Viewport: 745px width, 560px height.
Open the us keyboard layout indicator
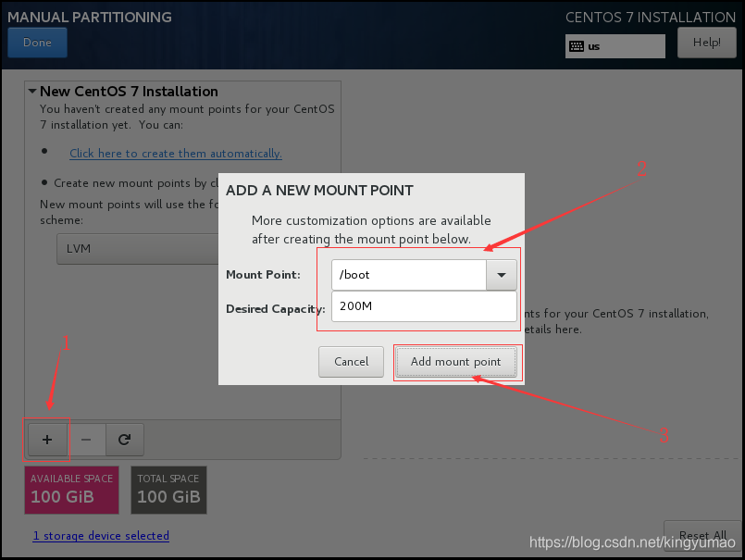pos(615,46)
